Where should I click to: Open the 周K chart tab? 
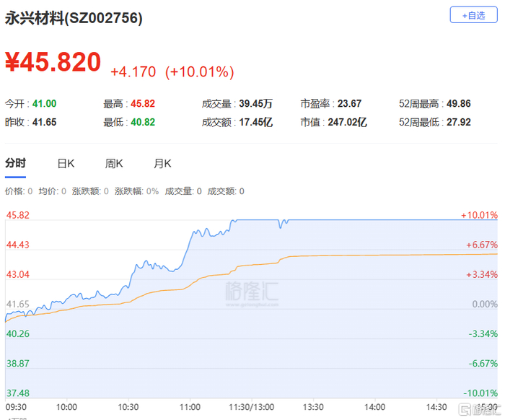pyautogui.click(x=114, y=164)
